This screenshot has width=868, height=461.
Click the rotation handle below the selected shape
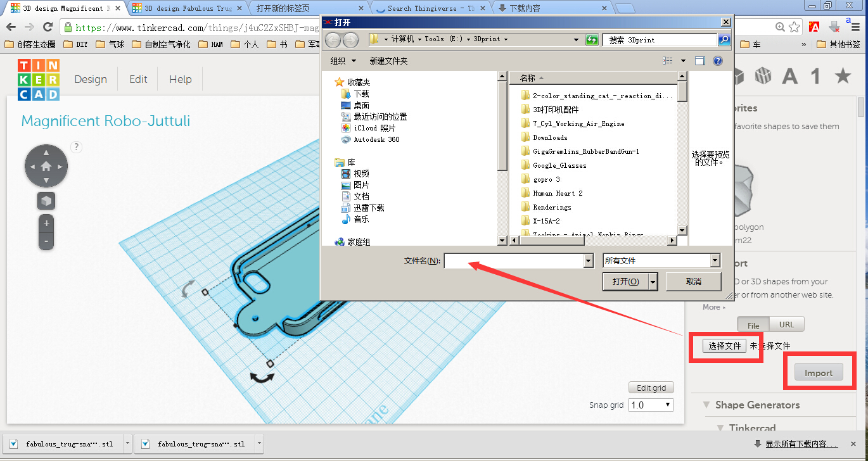[x=262, y=377]
